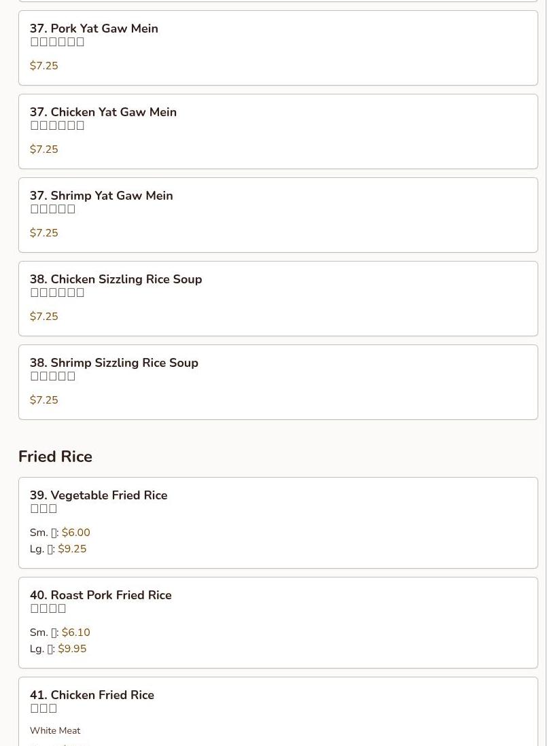Choose small Vegetable Fried Rice $6.00
The height and width of the screenshot is (746, 560).
coord(75,533)
